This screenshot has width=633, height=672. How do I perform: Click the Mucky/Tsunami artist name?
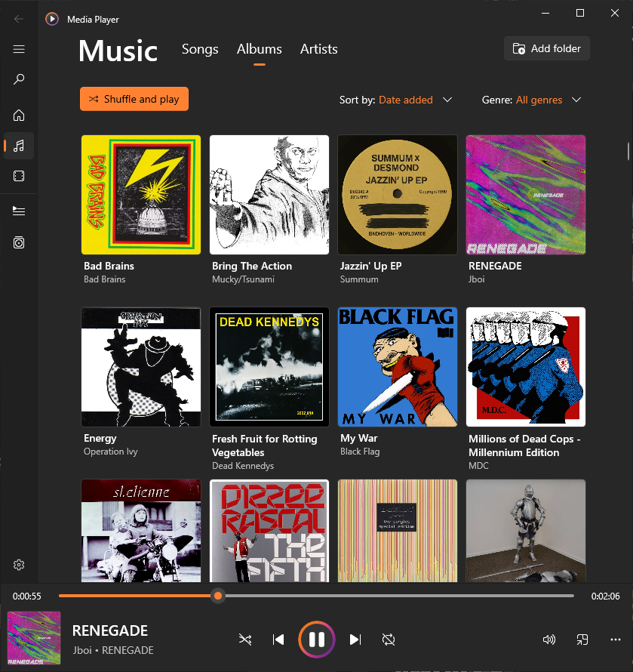click(243, 279)
